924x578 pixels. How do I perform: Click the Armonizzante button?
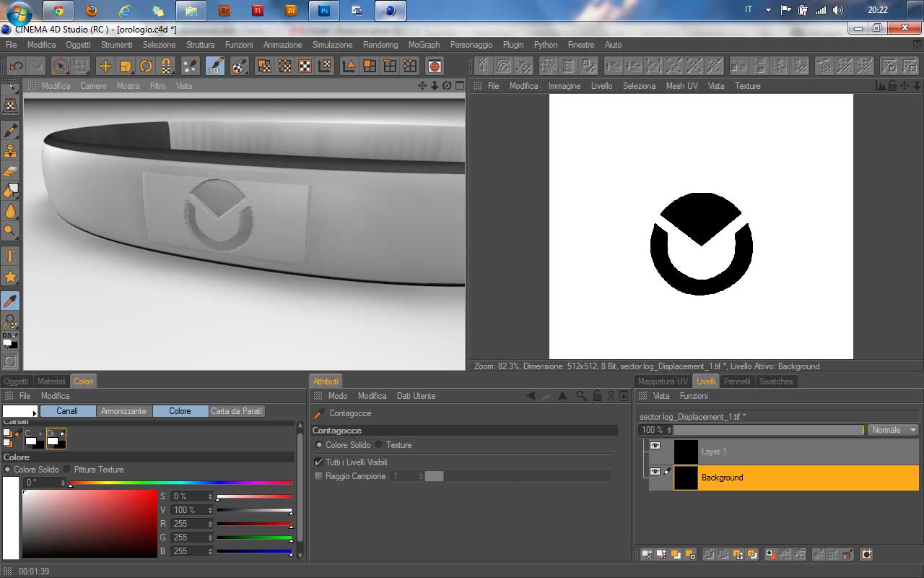click(123, 411)
